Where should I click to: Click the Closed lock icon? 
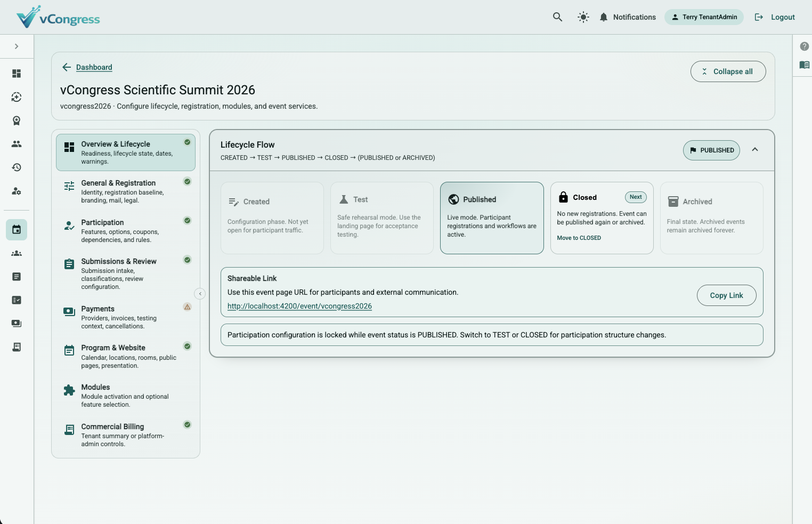click(x=563, y=197)
